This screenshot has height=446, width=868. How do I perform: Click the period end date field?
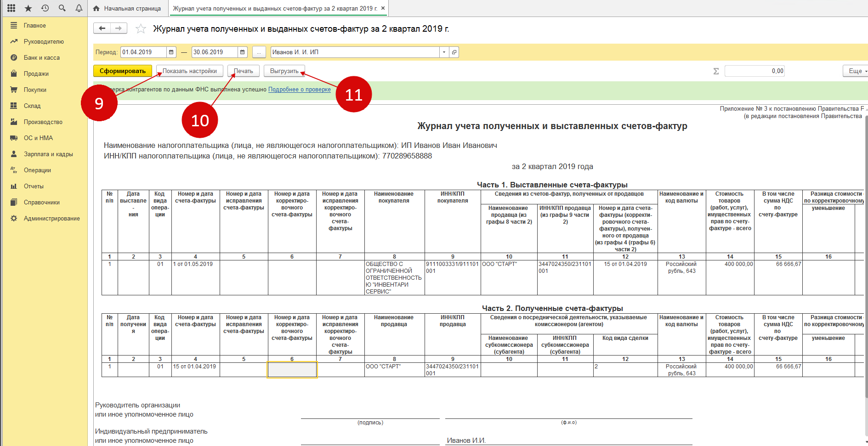click(x=215, y=52)
